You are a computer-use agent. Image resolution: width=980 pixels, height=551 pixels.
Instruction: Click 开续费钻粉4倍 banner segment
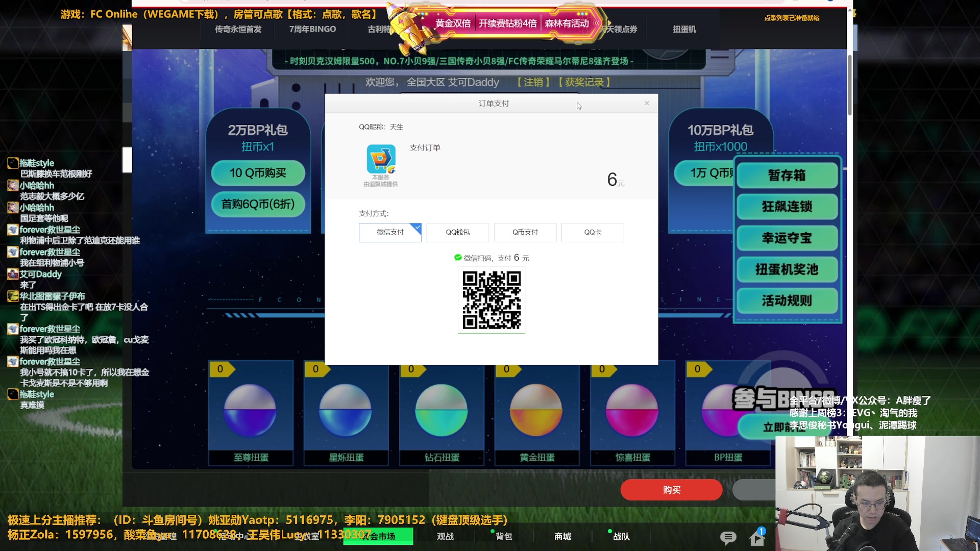[x=507, y=23]
